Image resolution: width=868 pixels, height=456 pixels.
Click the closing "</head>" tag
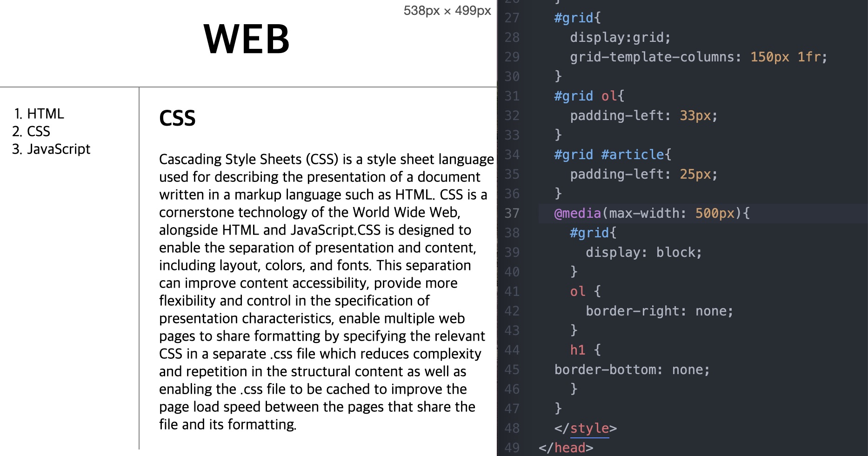(x=566, y=448)
